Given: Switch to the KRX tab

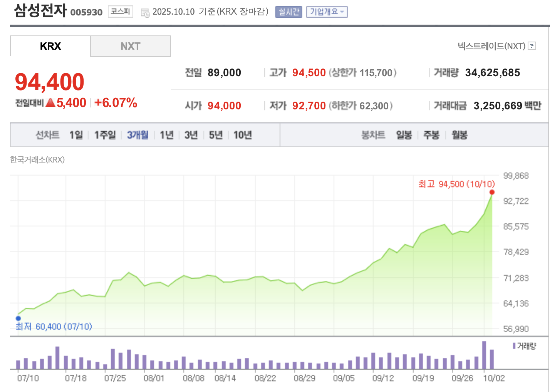Looking at the screenshot, I should 50,46.
